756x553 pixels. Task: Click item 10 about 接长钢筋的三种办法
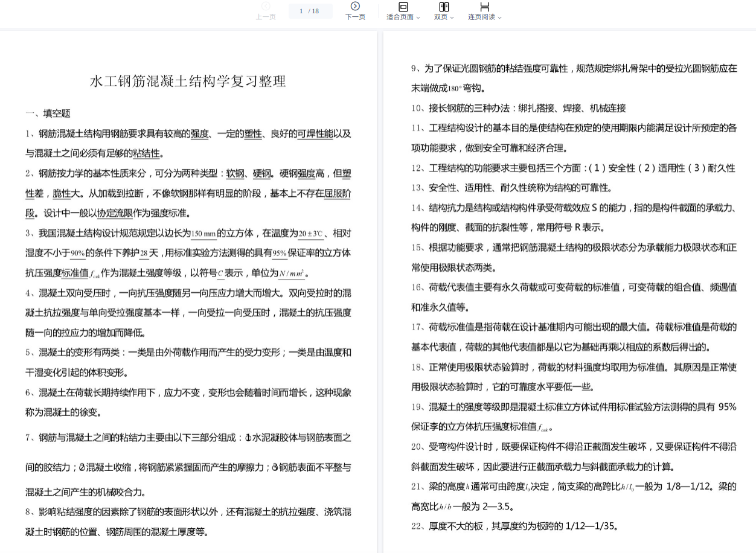(x=518, y=108)
